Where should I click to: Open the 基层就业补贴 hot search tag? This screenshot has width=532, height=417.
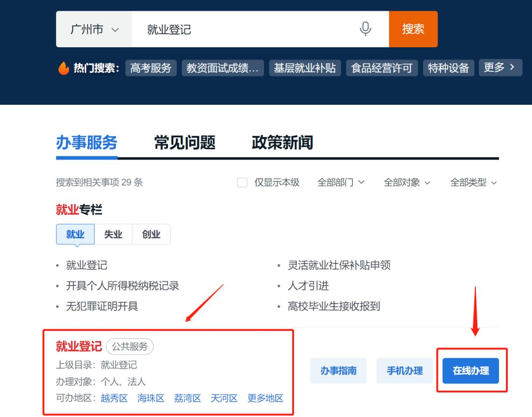(x=304, y=68)
